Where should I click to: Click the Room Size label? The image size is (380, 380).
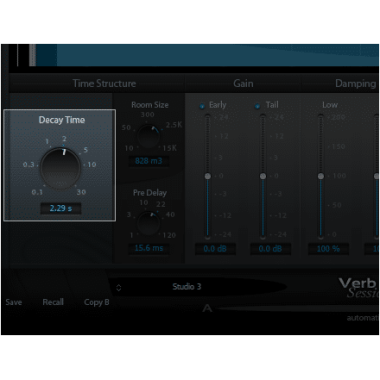(x=150, y=105)
